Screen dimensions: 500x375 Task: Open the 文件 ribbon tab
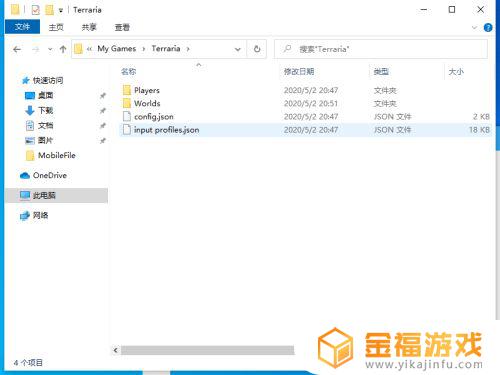pyautogui.click(x=22, y=27)
